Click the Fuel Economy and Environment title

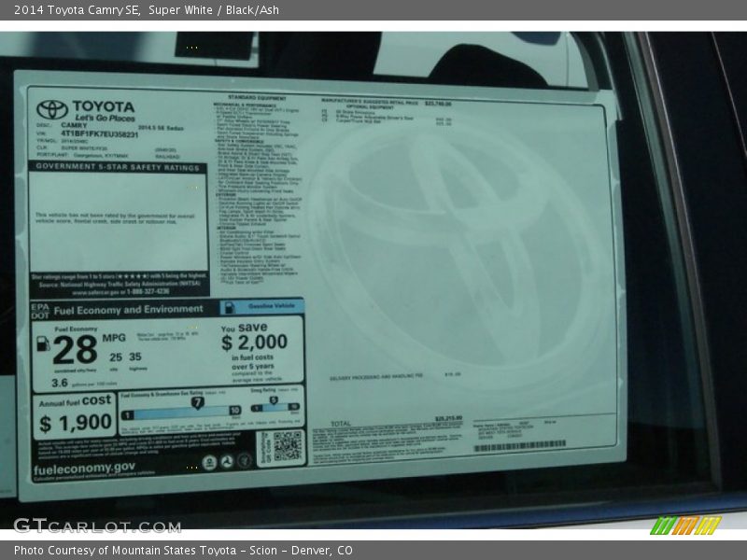coord(130,309)
